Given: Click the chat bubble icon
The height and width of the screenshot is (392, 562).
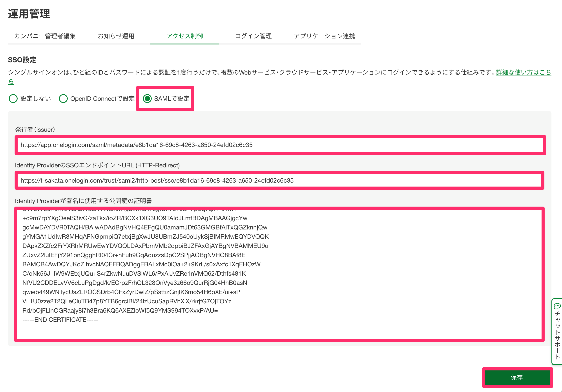Looking at the screenshot, I should pyautogui.click(x=557, y=306).
